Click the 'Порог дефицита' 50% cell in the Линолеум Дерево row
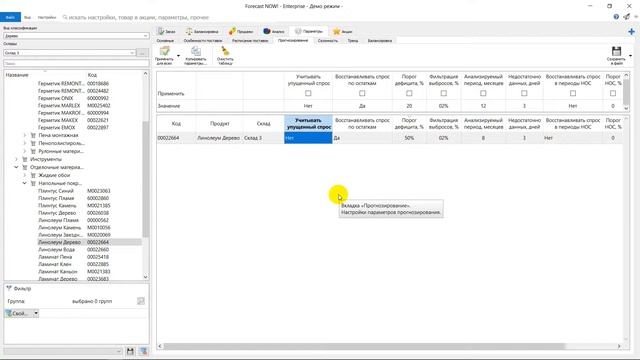The image size is (640, 360). point(409,138)
